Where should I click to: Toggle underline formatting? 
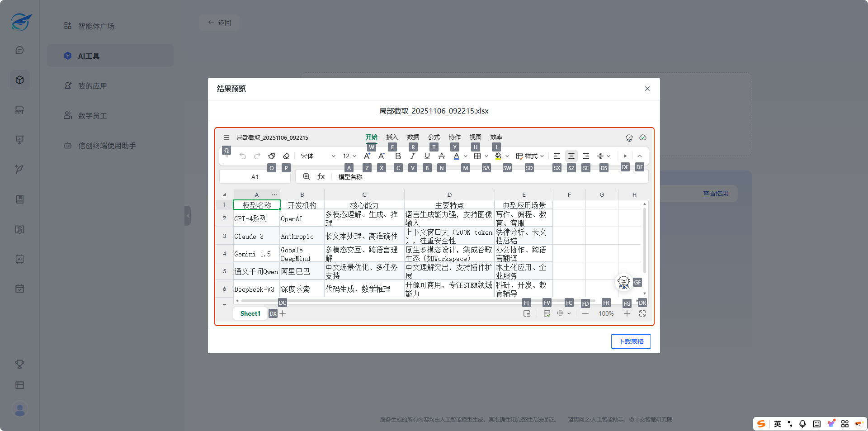pos(427,156)
